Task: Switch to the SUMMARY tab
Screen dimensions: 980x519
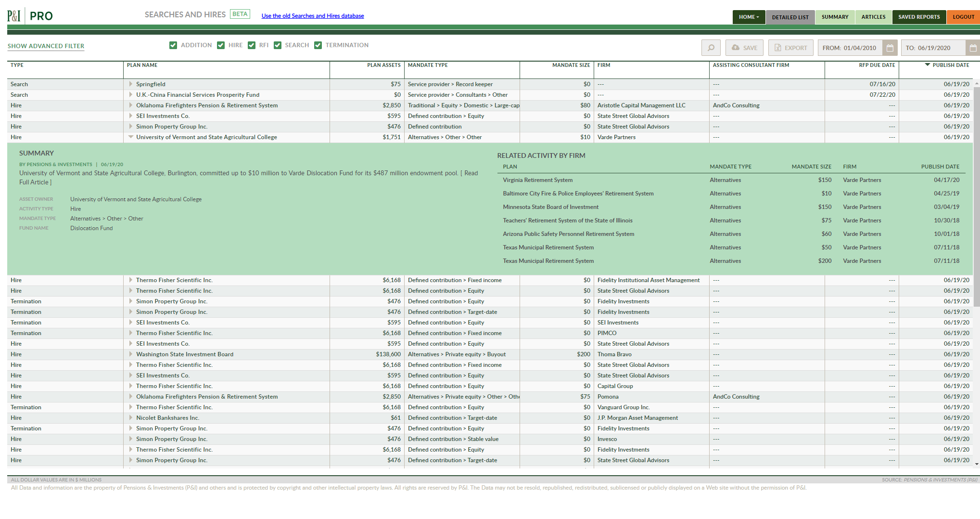Action: (x=835, y=17)
